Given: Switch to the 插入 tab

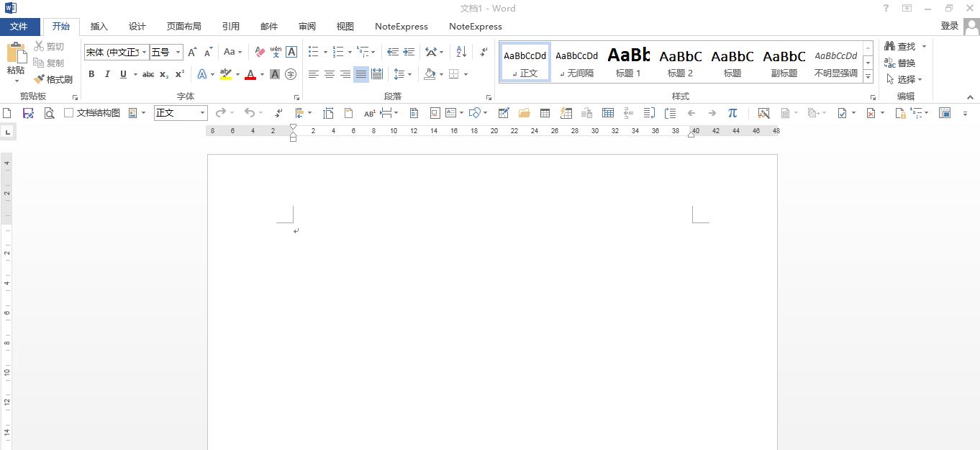Looking at the screenshot, I should [x=99, y=27].
